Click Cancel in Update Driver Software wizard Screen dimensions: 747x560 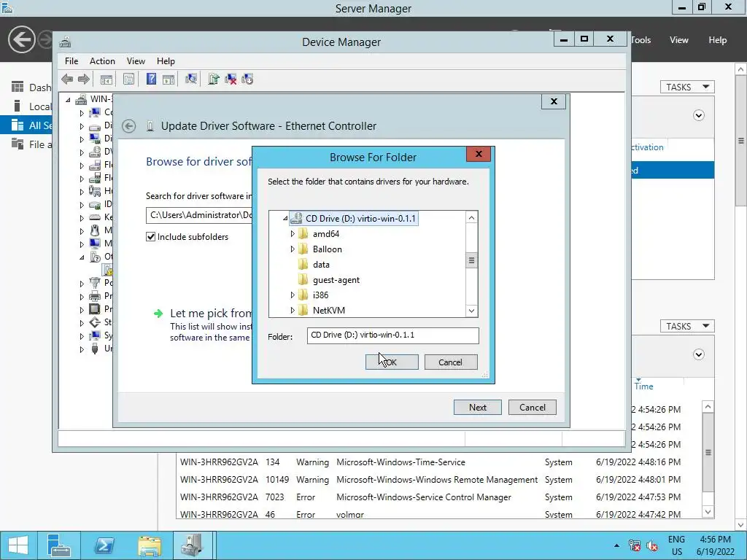click(x=532, y=407)
